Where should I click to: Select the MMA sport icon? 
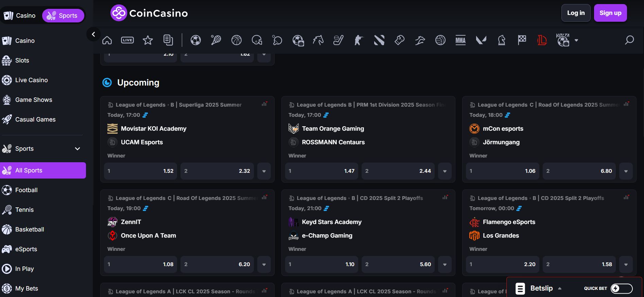[460, 40]
